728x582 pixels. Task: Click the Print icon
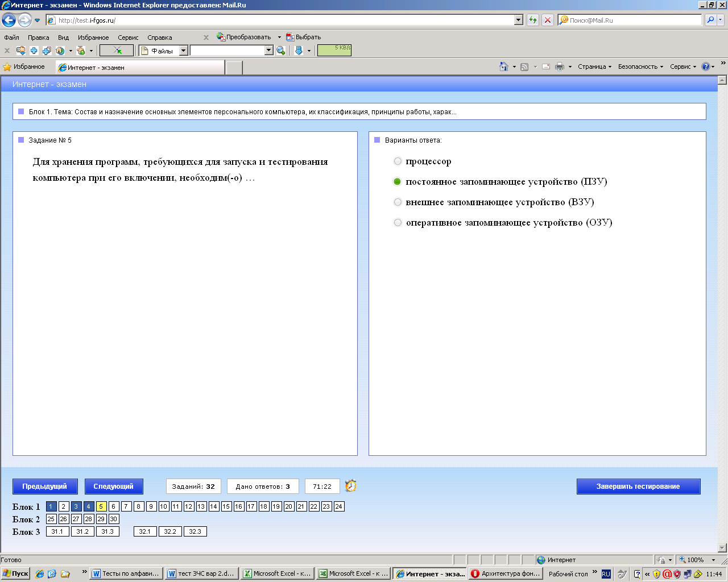click(x=560, y=66)
